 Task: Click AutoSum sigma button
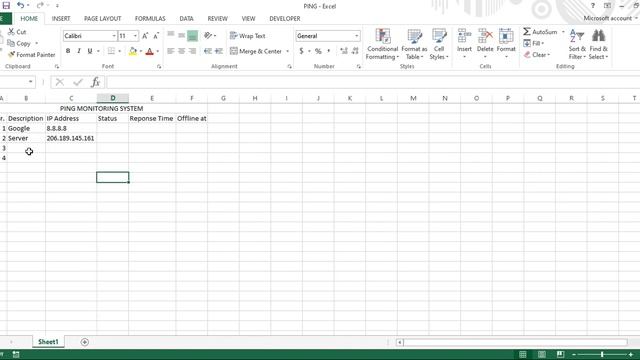540,31
